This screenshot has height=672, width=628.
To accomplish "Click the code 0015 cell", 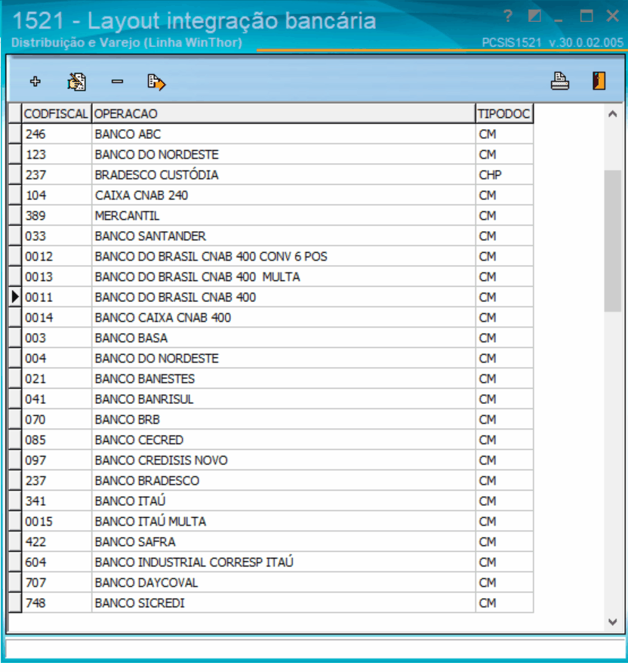I will point(57,521).
